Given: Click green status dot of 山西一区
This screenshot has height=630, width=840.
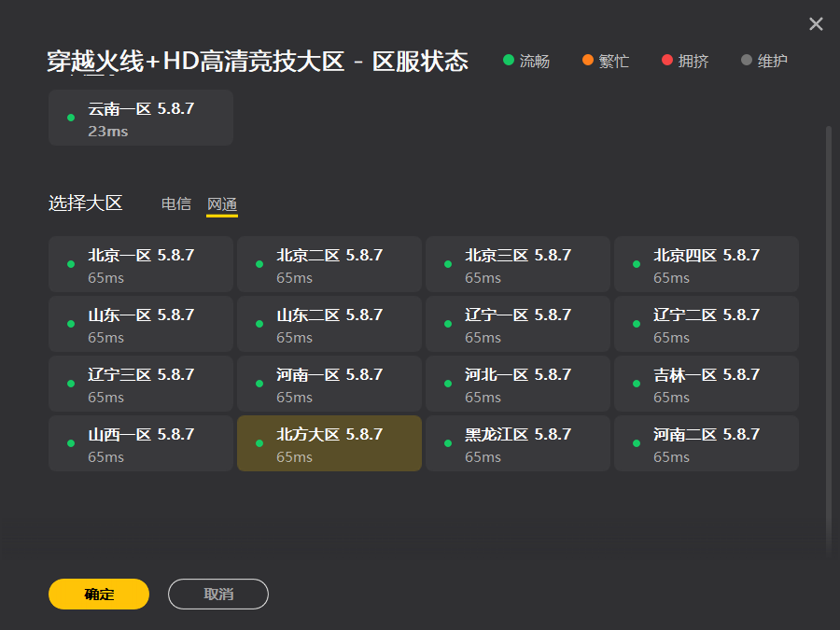Looking at the screenshot, I should point(71,443).
